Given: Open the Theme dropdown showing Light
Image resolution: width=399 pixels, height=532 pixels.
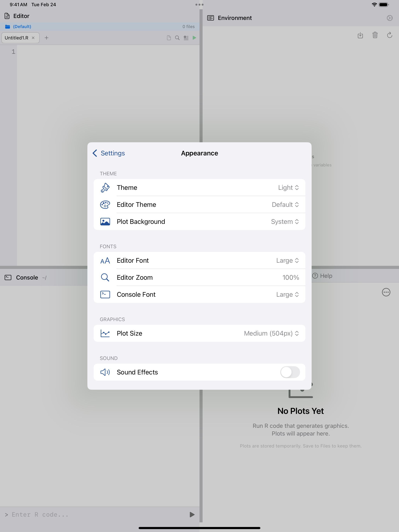Looking at the screenshot, I should (289, 187).
